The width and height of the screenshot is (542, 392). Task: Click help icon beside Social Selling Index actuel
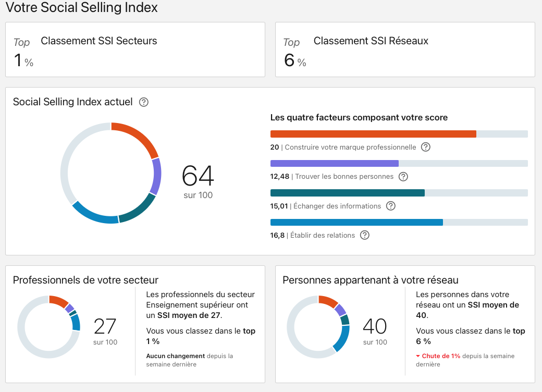click(x=144, y=102)
